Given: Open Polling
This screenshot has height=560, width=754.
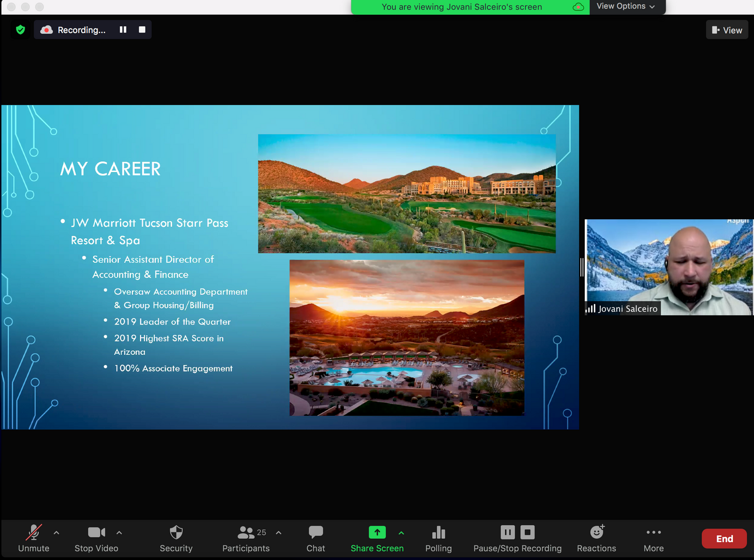Looking at the screenshot, I should click(438, 538).
